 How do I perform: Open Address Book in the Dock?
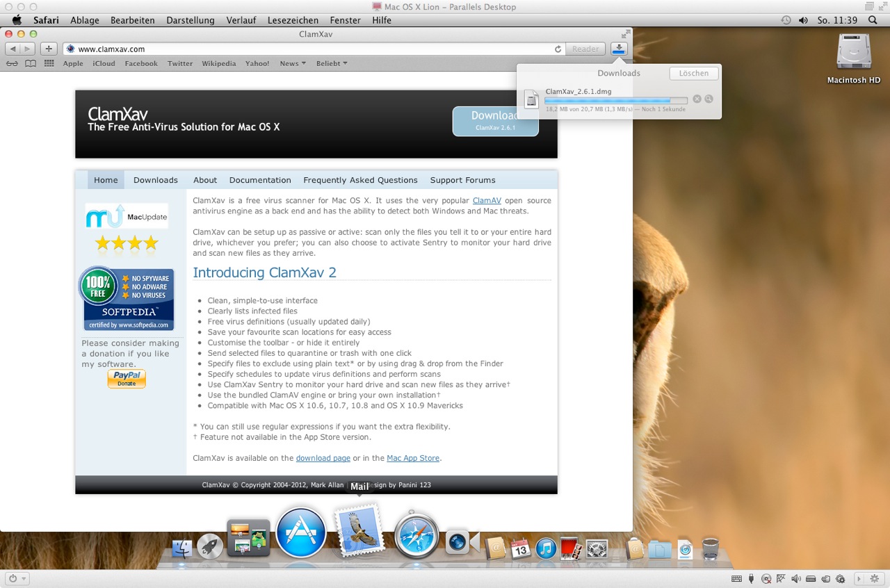[x=496, y=548]
